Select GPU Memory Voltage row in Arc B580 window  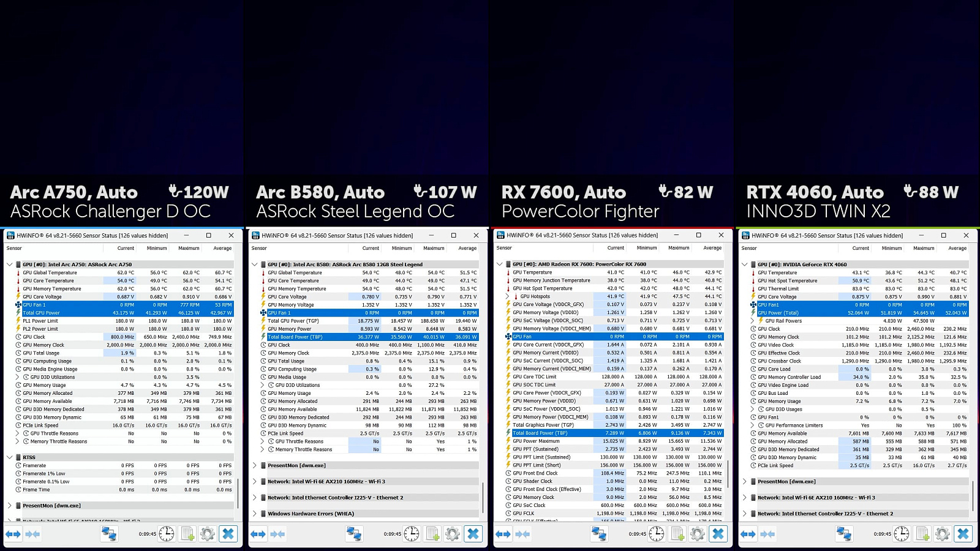click(369, 305)
